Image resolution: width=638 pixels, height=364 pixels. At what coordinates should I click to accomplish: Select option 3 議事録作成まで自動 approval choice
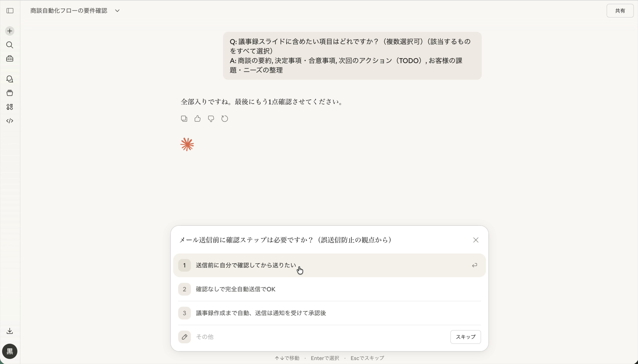329,313
